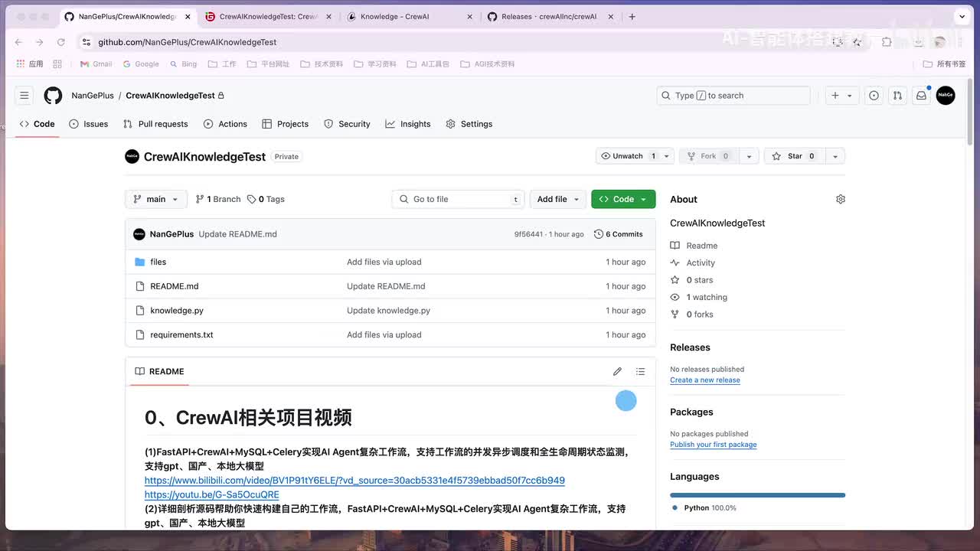Click the browser address bar URL
This screenshot has height=551, width=980.
tap(188, 42)
